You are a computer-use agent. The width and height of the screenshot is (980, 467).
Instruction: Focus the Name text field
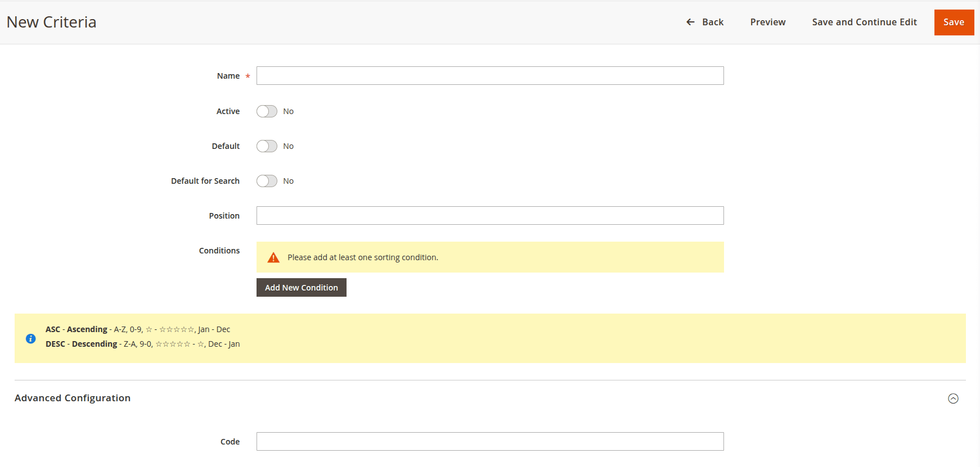pos(489,76)
